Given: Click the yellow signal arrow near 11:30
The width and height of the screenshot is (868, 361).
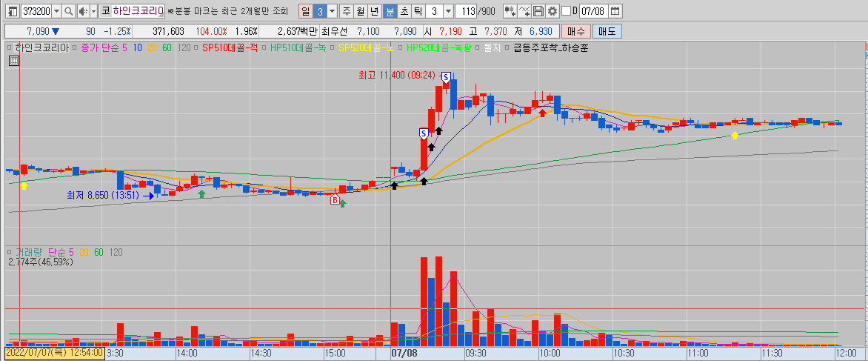Looking at the screenshot, I should [x=735, y=135].
